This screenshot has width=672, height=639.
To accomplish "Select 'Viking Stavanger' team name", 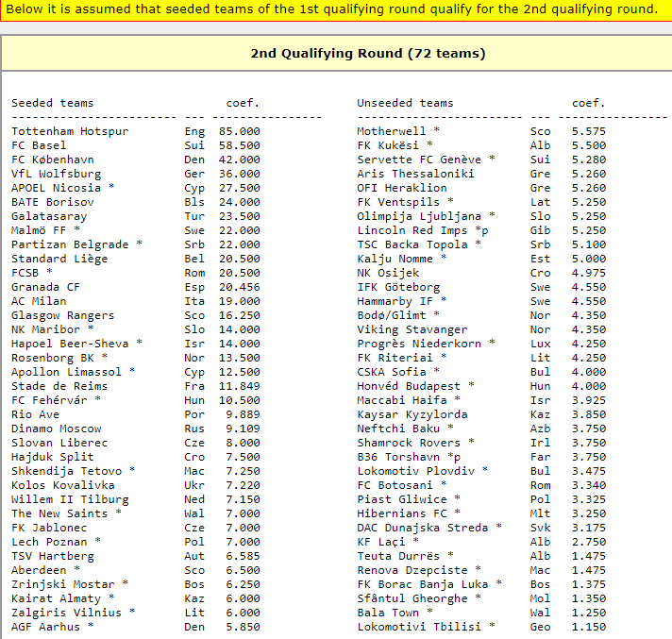I will [412, 329].
